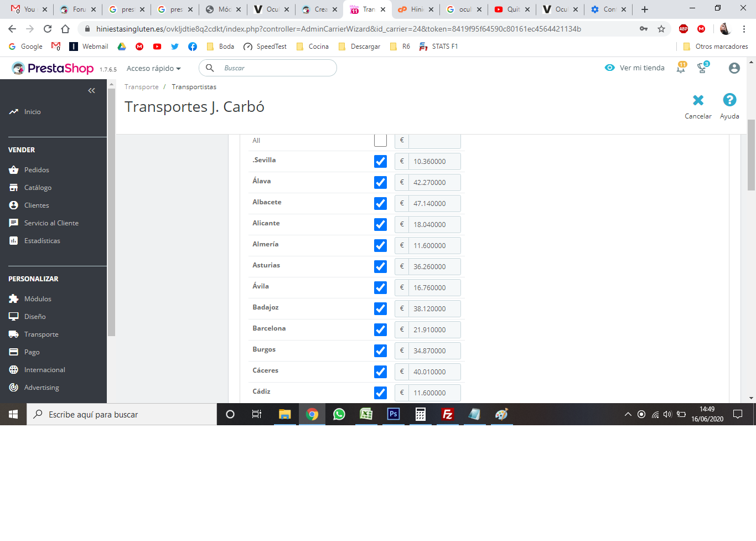Image resolution: width=756 pixels, height=541 pixels.
Task: Uncheck the .Sevilla checkbox
Action: click(x=380, y=161)
